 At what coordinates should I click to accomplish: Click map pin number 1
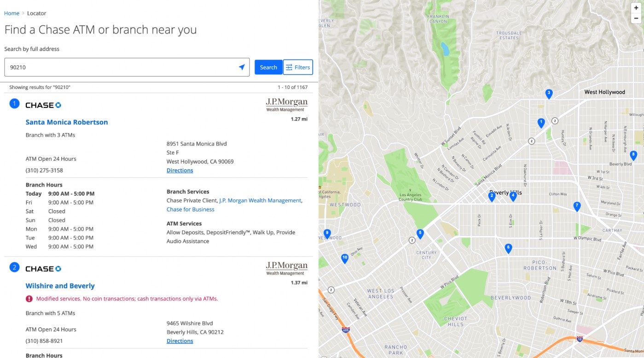pos(541,123)
